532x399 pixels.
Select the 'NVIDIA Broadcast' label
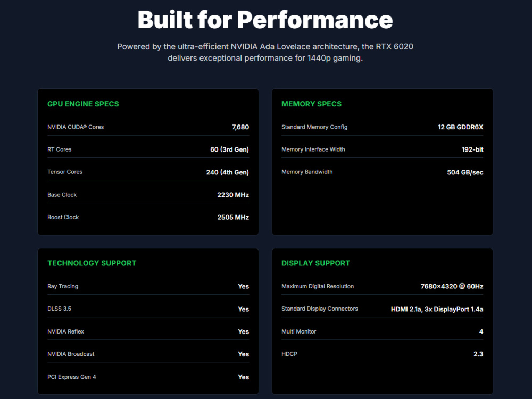pos(71,354)
